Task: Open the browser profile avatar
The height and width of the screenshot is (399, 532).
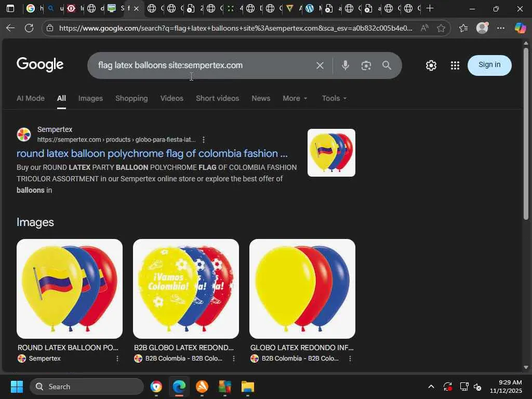Action: click(482, 28)
